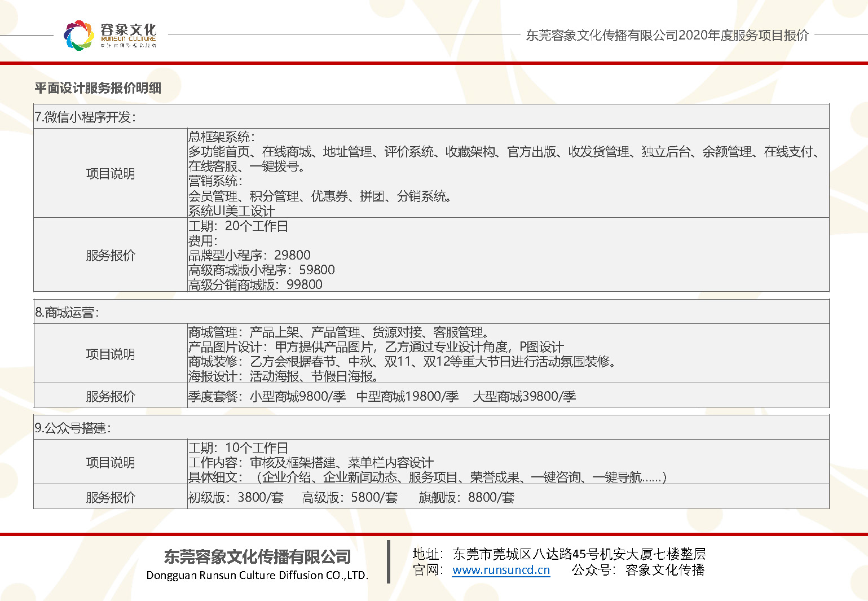Click price 小型商城9800/季
868x601 pixels.
298,396
